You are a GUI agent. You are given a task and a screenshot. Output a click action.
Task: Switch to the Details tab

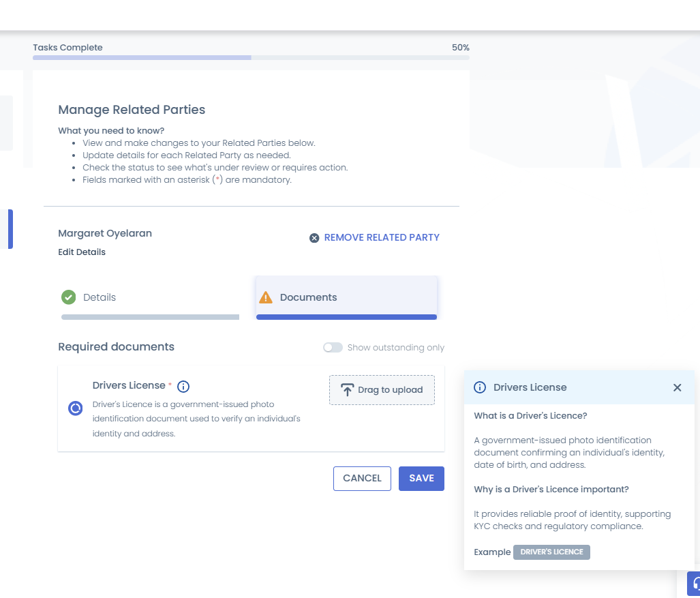[150, 297]
